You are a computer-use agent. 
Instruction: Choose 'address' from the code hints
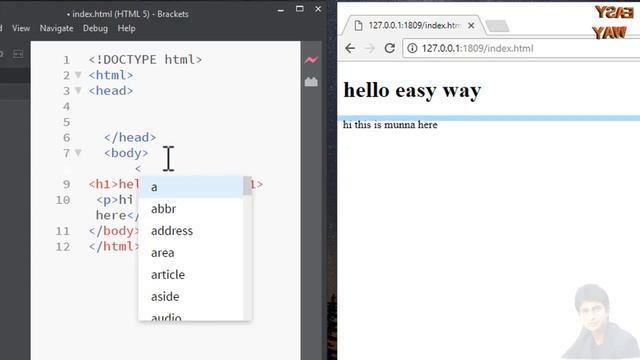191,231
